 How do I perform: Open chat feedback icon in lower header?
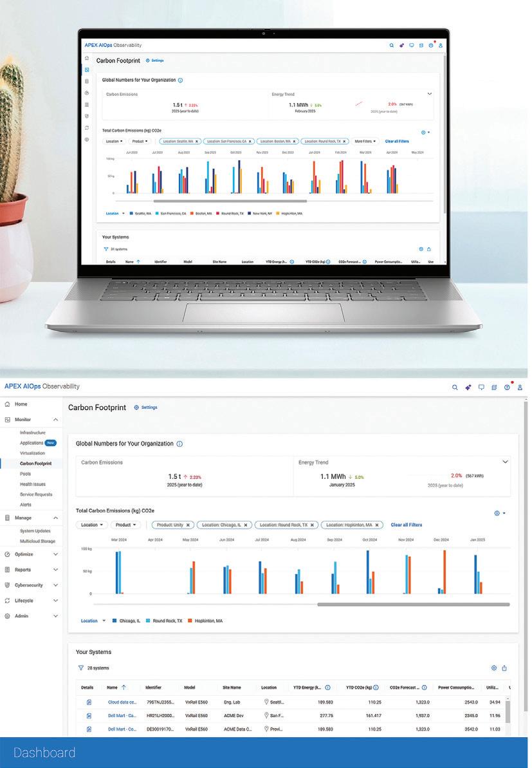pyautogui.click(x=481, y=387)
